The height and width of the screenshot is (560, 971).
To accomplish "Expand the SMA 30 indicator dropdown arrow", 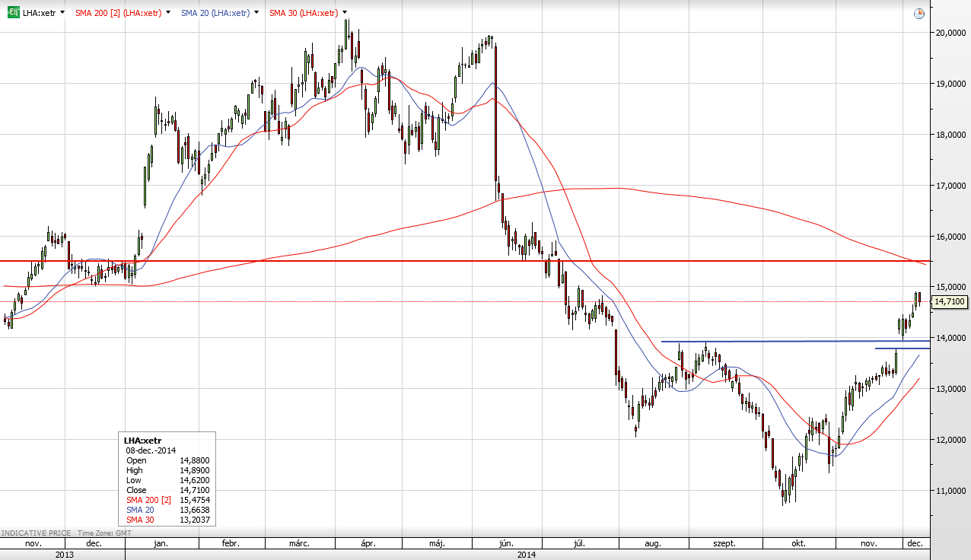I will coord(345,13).
